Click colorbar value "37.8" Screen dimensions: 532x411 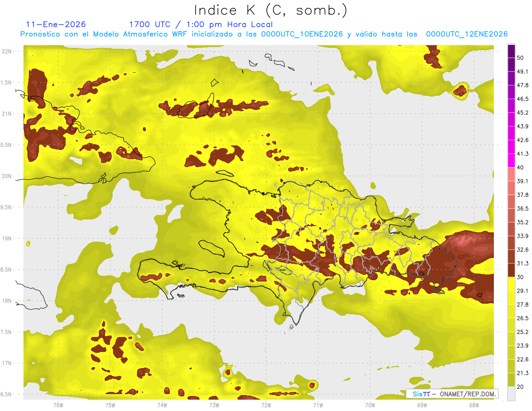coord(523,195)
